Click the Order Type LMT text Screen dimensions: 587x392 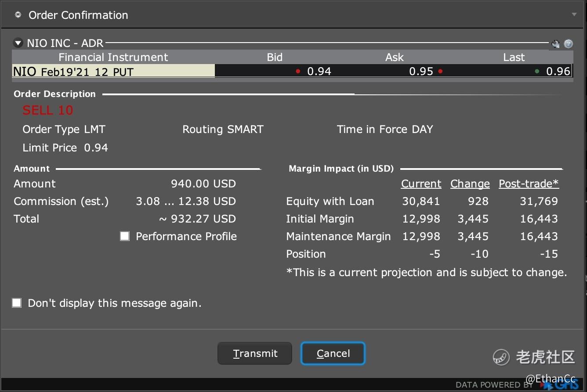click(x=64, y=129)
